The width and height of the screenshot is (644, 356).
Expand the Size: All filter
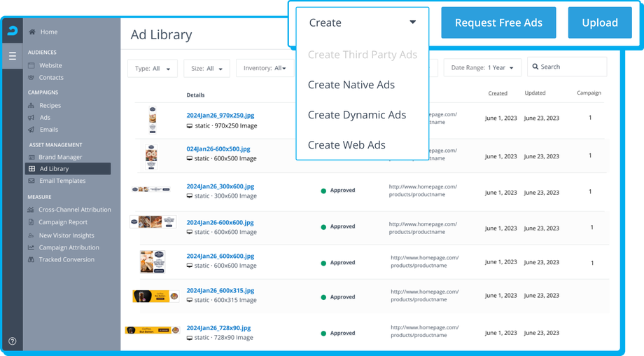[206, 68]
